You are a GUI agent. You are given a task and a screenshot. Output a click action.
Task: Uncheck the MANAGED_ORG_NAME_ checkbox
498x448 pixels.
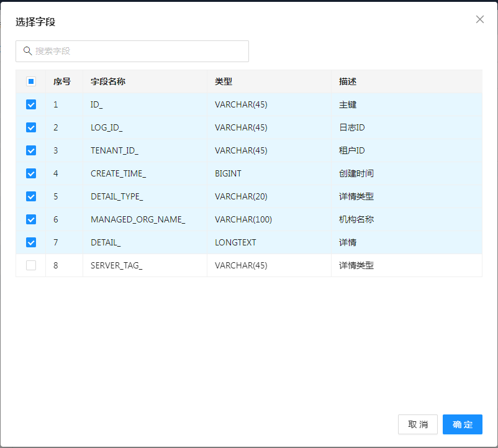tap(31, 219)
